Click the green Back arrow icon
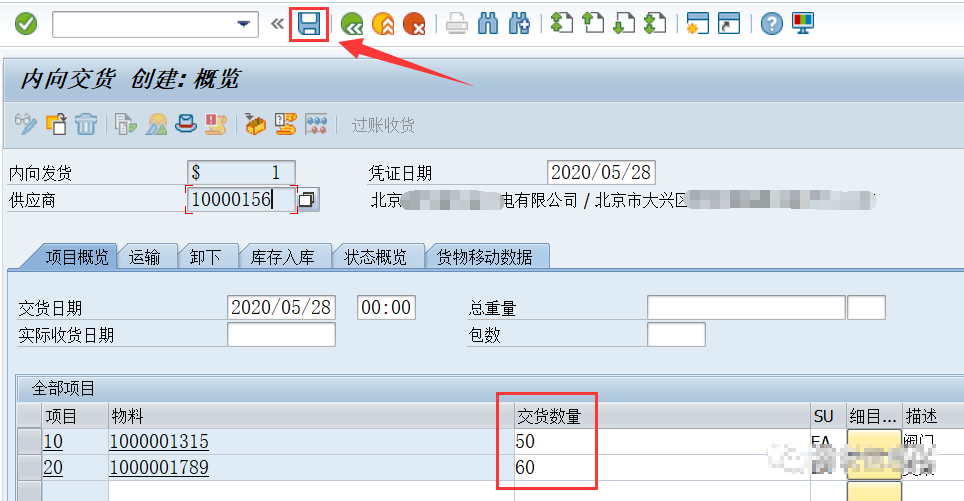Viewport: 964px width, 501px height. [351, 24]
